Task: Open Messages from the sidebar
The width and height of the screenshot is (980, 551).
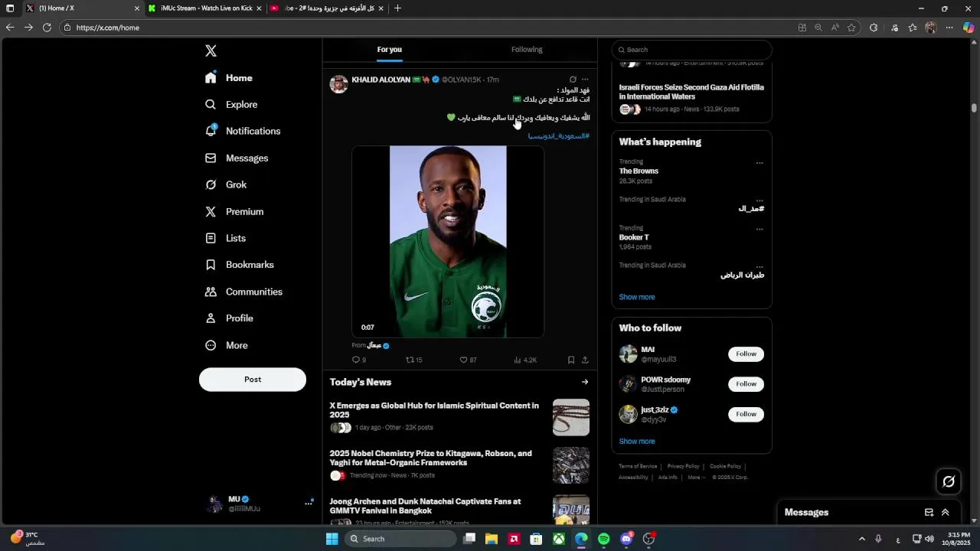Action: [237, 158]
